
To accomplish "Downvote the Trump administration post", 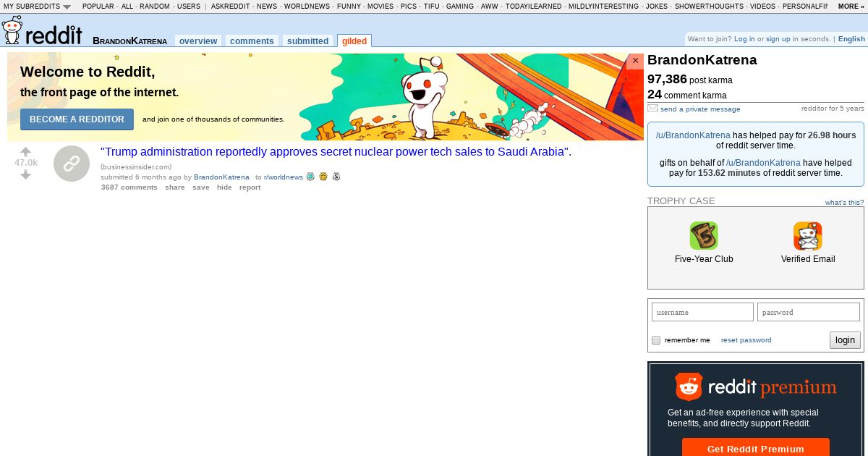I will point(26,174).
